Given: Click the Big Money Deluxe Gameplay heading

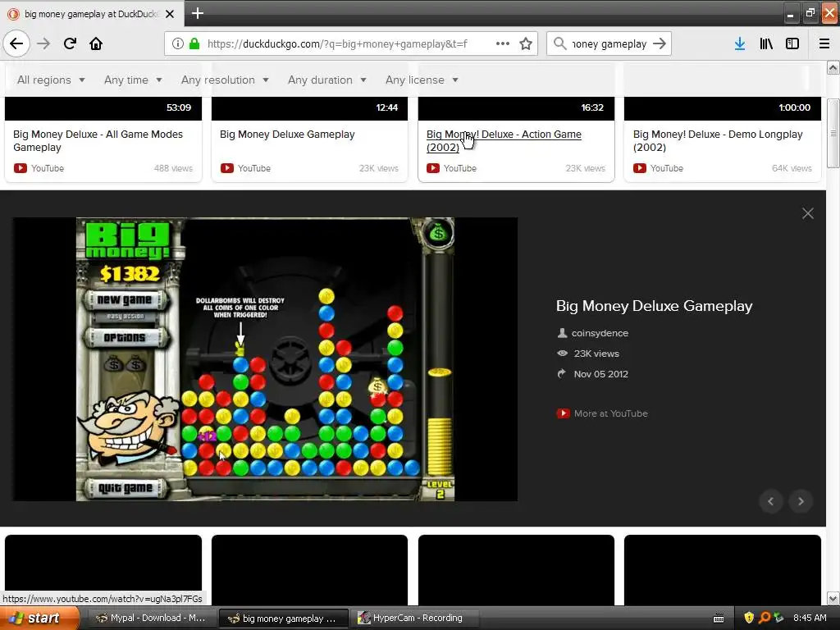Looking at the screenshot, I should 654,306.
